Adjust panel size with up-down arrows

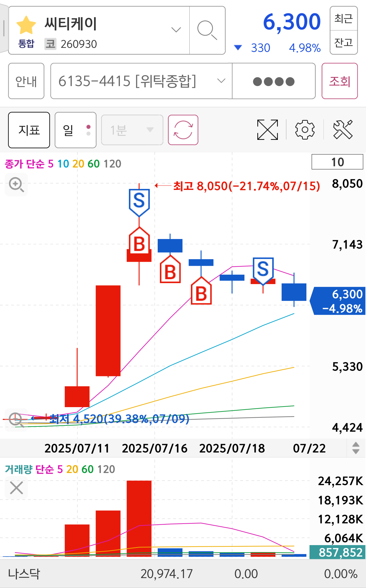[356, 448]
